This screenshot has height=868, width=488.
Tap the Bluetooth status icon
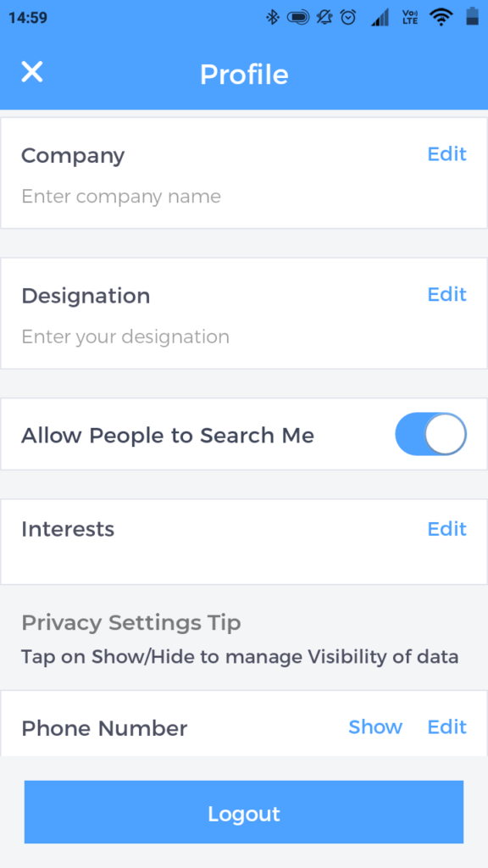[x=273, y=16]
